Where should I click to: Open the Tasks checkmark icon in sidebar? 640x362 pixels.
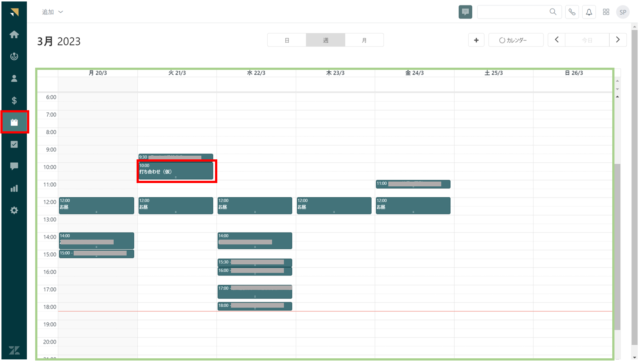tap(14, 144)
